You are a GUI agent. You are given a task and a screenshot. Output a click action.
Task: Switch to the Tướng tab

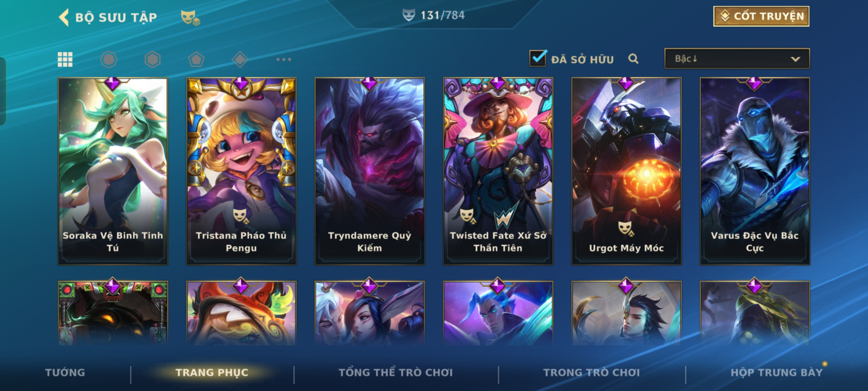click(65, 372)
